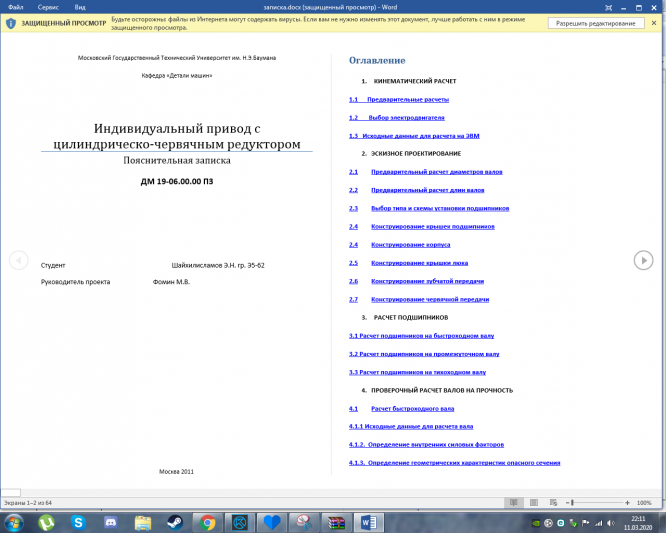This screenshot has width=666, height=533.
Task: Click Москва 2011 footer text
Action: click(176, 471)
